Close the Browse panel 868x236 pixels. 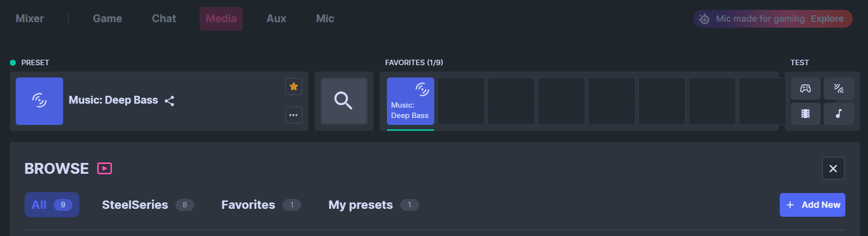[x=833, y=168]
